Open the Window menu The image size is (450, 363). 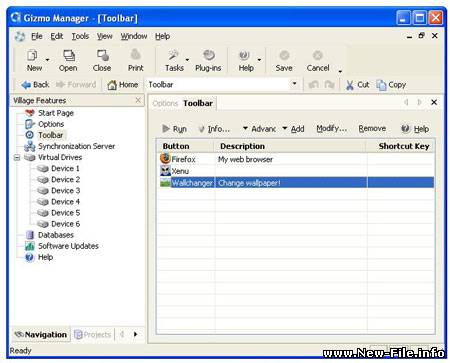pyautogui.click(x=134, y=36)
